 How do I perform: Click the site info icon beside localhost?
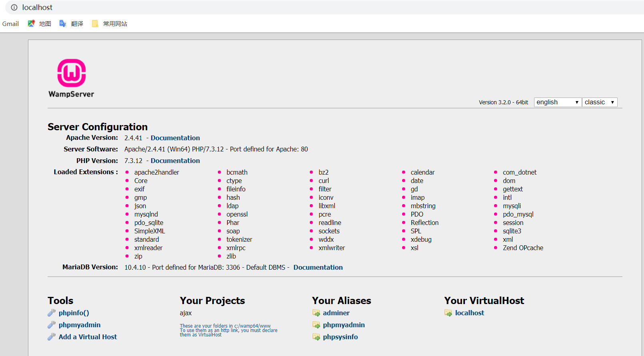coord(14,8)
